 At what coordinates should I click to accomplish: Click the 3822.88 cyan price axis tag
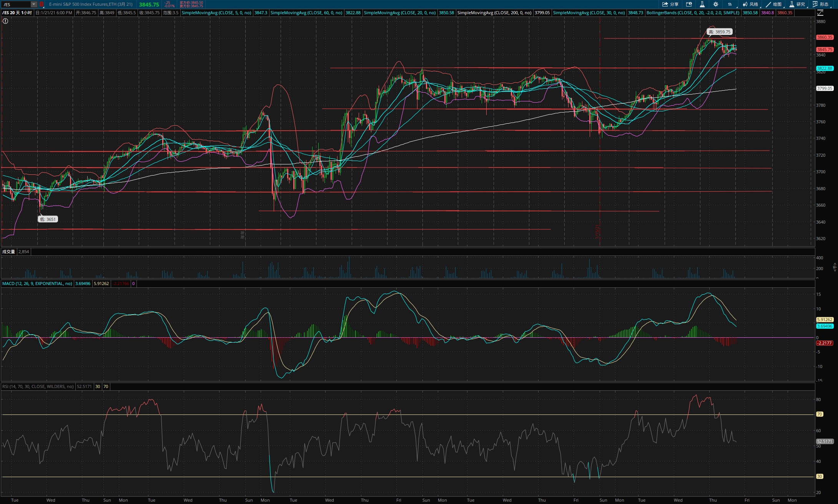click(x=825, y=68)
